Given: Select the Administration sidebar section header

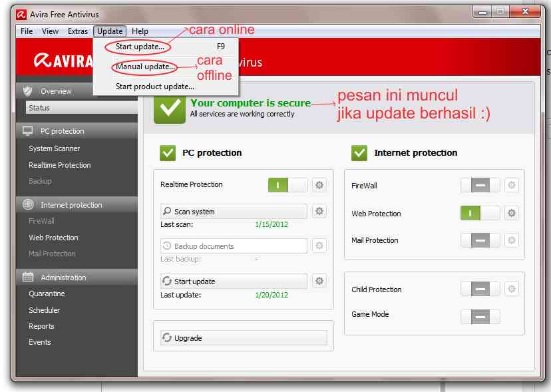Looking at the screenshot, I should click(x=77, y=278).
